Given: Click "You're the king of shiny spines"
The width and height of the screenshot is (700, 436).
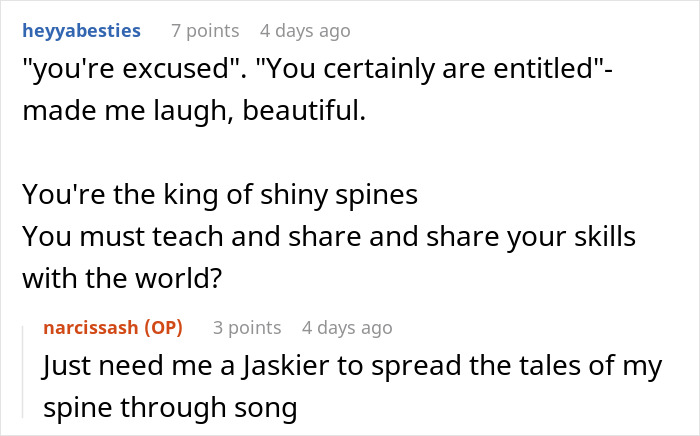Looking at the screenshot, I should (x=219, y=194).
